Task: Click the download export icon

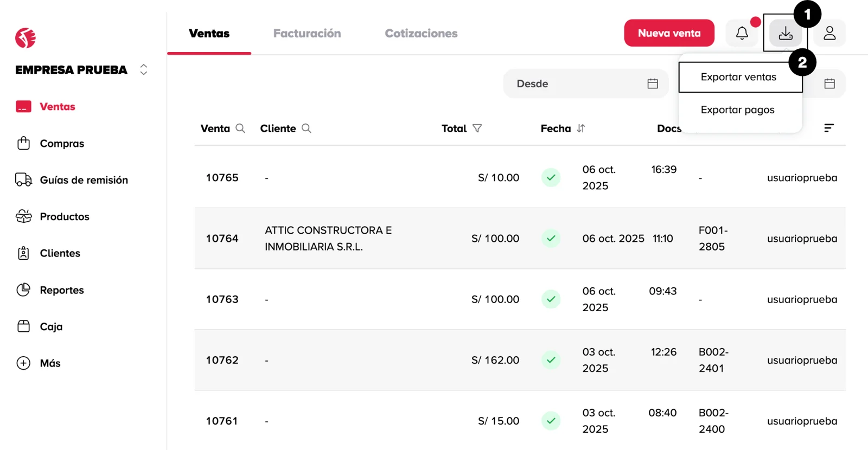Action: point(785,34)
